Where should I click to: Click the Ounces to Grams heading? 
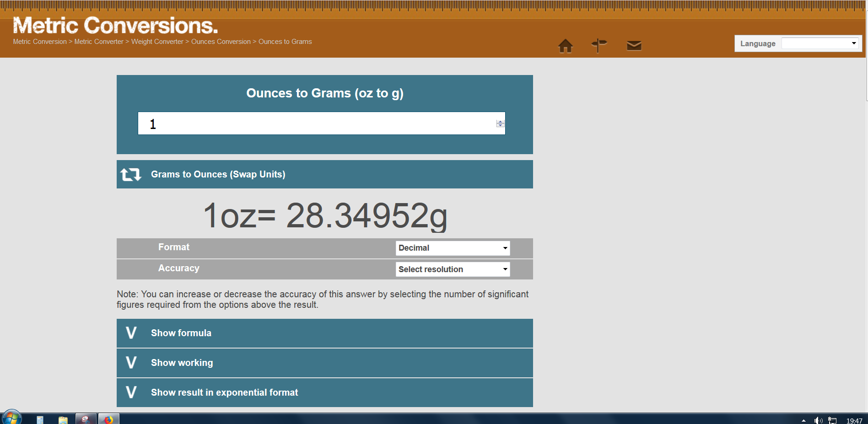[x=325, y=93]
